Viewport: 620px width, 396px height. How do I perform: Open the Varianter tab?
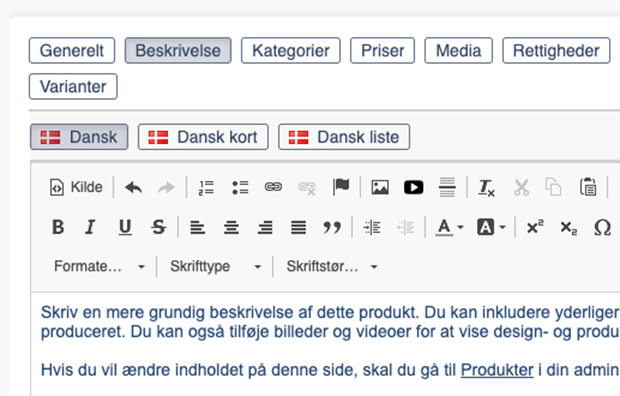pos(73,86)
